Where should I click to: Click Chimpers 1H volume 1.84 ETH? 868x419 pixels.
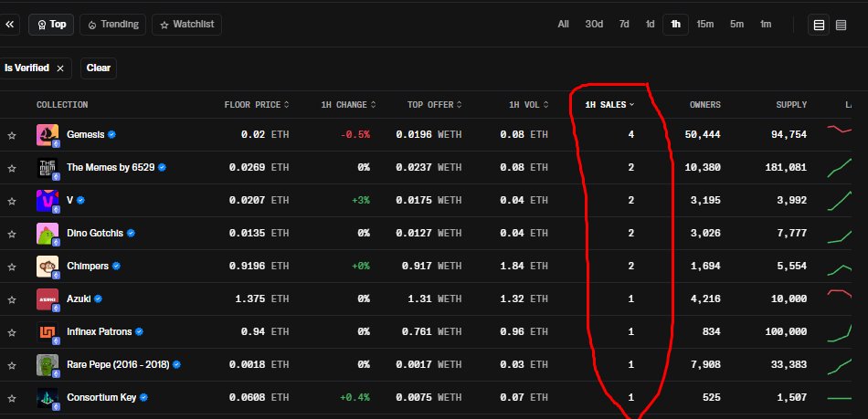(x=524, y=266)
